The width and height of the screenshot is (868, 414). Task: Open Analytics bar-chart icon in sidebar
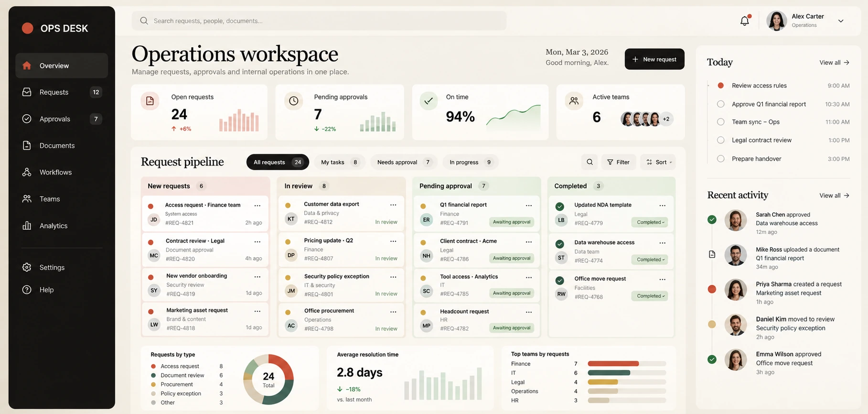[x=27, y=225]
